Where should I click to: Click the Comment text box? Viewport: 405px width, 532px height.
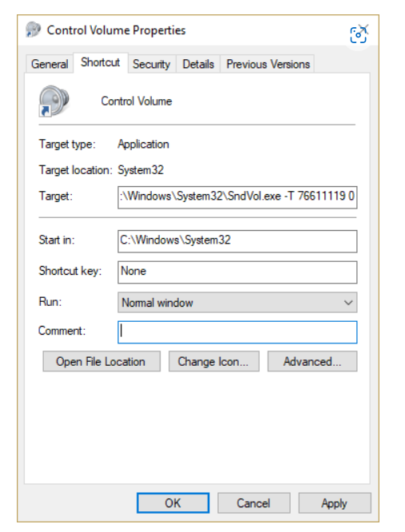point(237,332)
